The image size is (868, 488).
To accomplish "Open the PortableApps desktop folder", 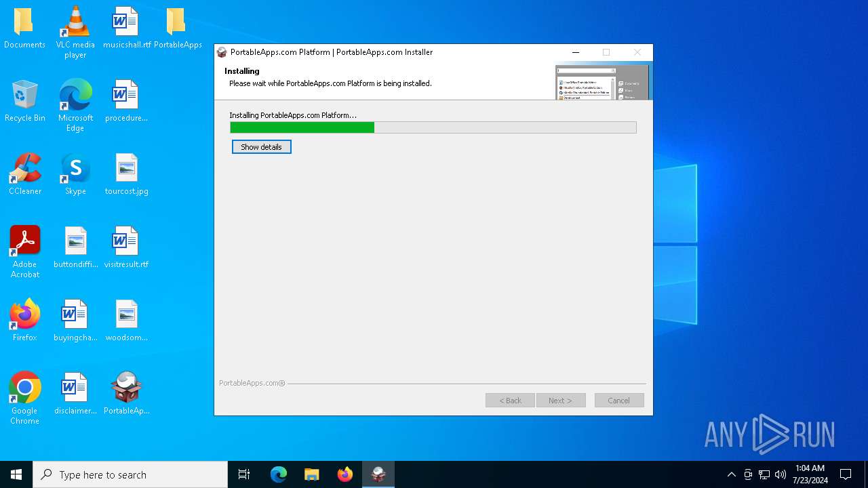I will (178, 28).
